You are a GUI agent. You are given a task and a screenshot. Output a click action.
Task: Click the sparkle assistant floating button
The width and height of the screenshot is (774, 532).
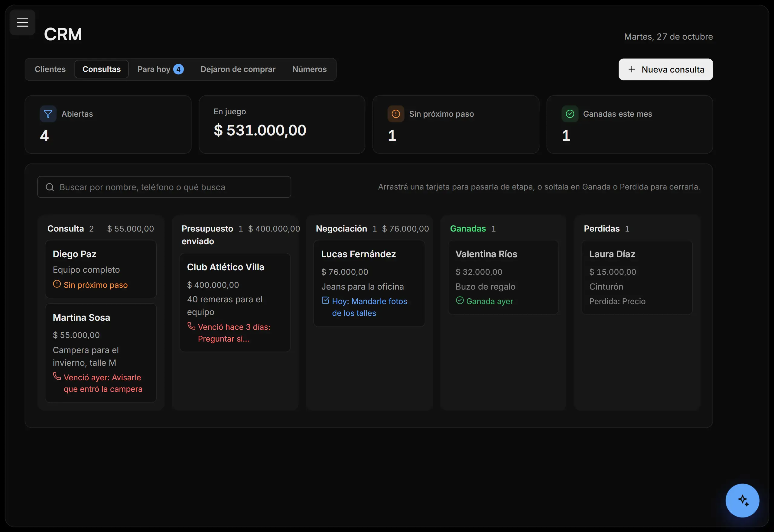[x=742, y=500]
